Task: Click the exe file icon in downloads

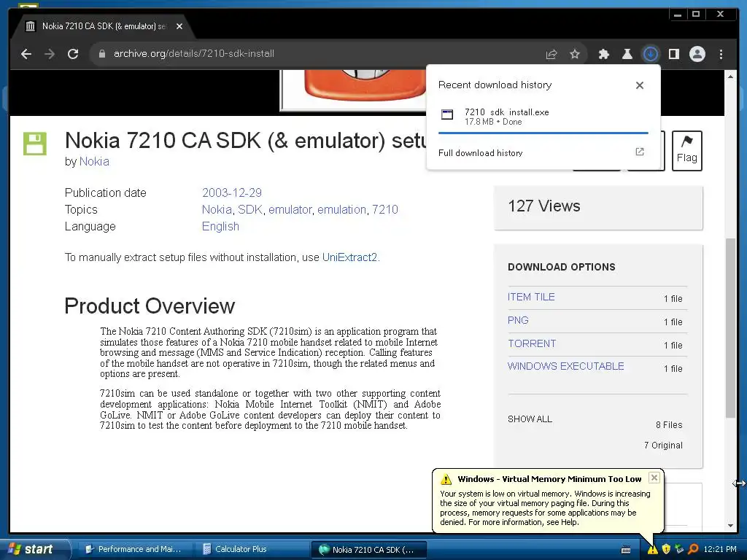Action: [447, 114]
